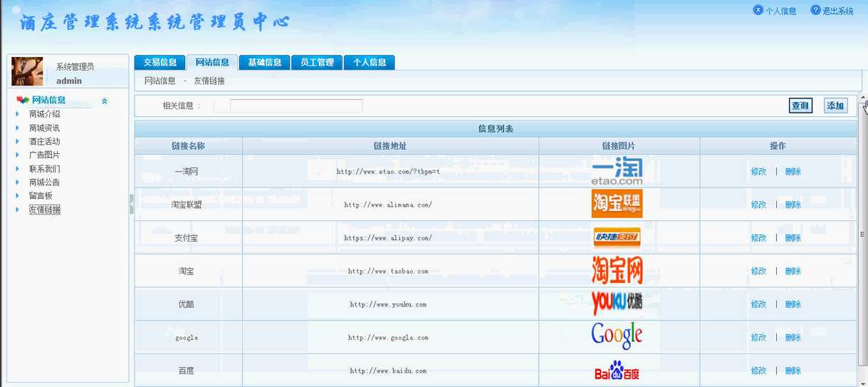Click 退出系统 link in header
Viewport: 868px width, 387px height.
tap(838, 11)
